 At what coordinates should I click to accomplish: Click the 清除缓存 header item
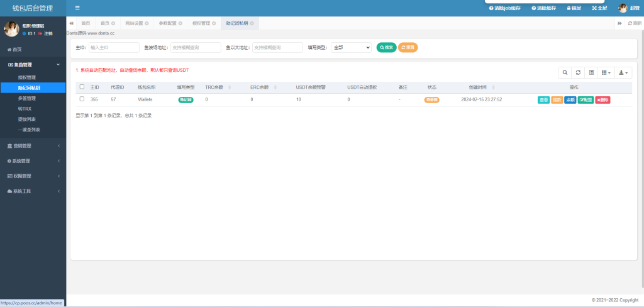coord(544,8)
